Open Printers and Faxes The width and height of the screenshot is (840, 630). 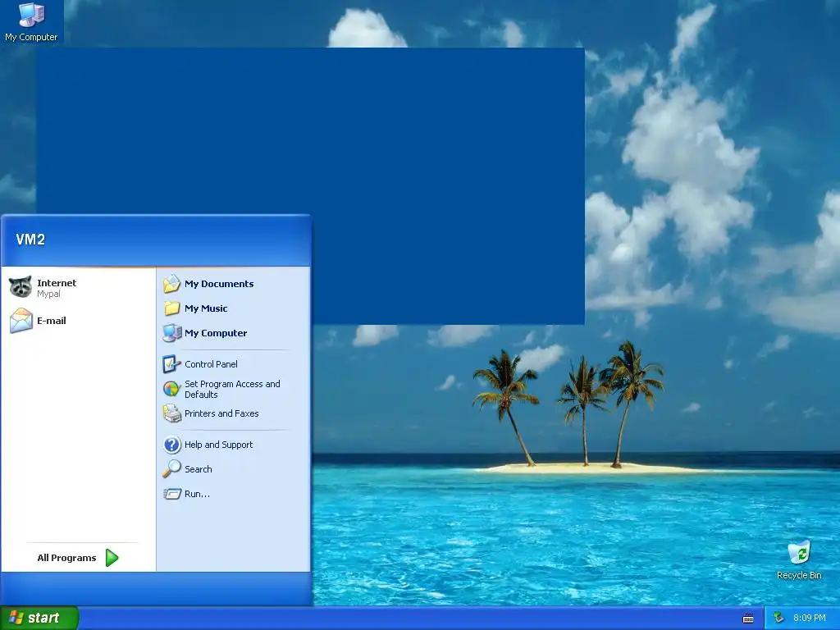pos(232,413)
